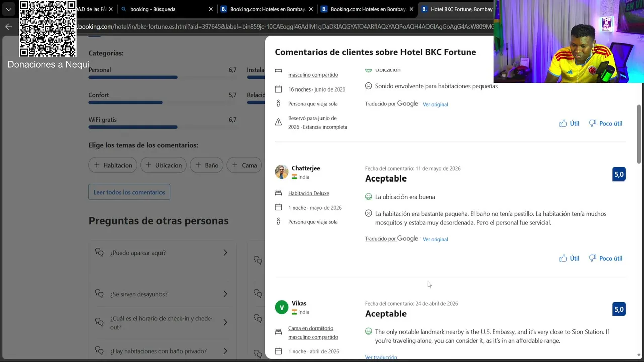Click the reviews panel vertical scrollbar

(x=639, y=134)
